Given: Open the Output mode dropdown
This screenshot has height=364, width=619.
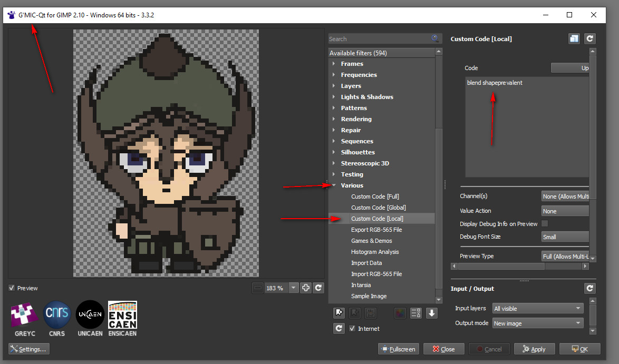Looking at the screenshot, I should [537, 323].
